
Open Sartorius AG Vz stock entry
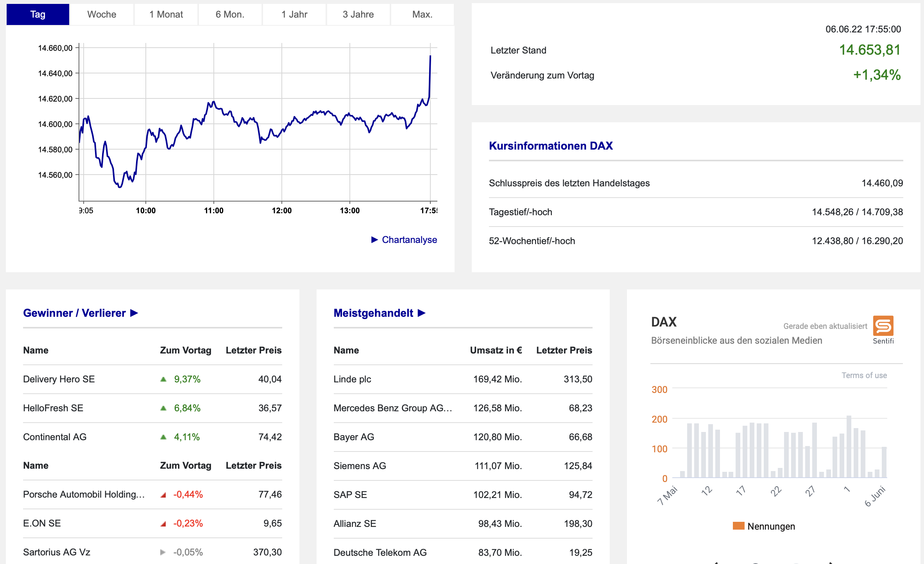tap(57, 552)
